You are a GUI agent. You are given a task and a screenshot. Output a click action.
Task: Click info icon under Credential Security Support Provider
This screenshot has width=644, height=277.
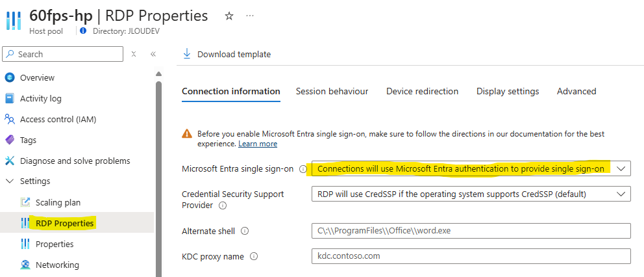coord(223,205)
